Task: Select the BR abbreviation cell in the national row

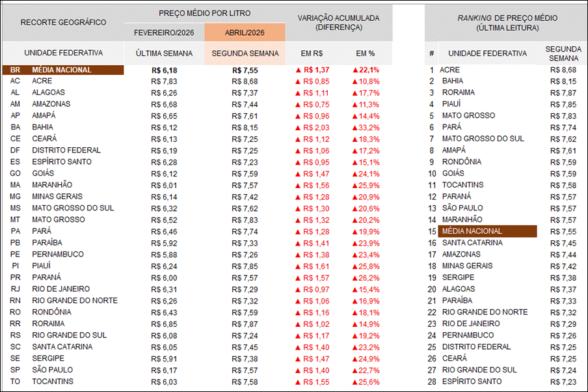Action: [14, 70]
